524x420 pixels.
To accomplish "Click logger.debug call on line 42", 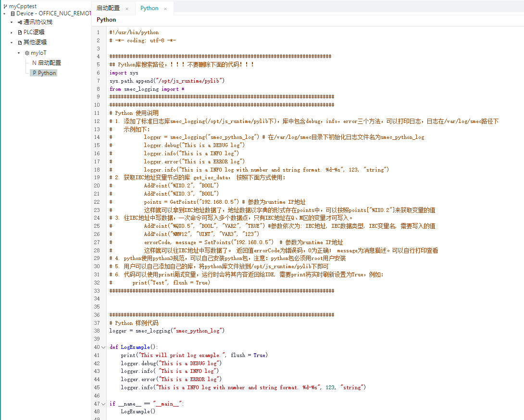I will [x=171, y=363].
